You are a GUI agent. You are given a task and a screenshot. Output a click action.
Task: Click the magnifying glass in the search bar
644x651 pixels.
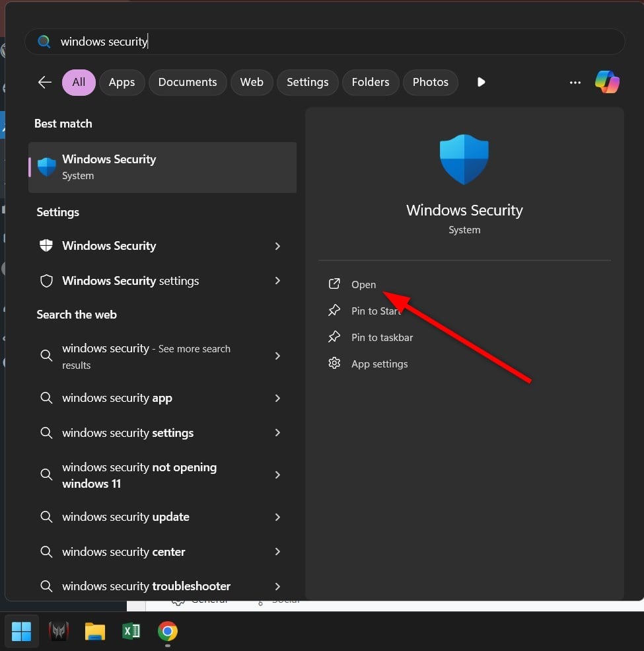click(44, 41)
